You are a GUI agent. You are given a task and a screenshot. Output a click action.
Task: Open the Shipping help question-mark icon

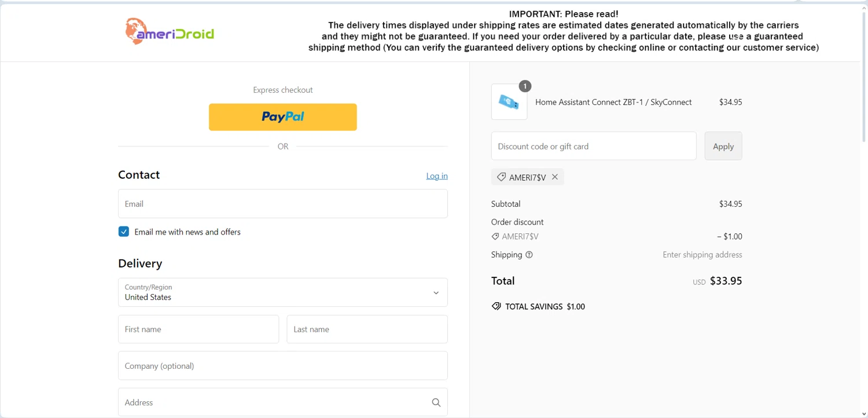529,255
